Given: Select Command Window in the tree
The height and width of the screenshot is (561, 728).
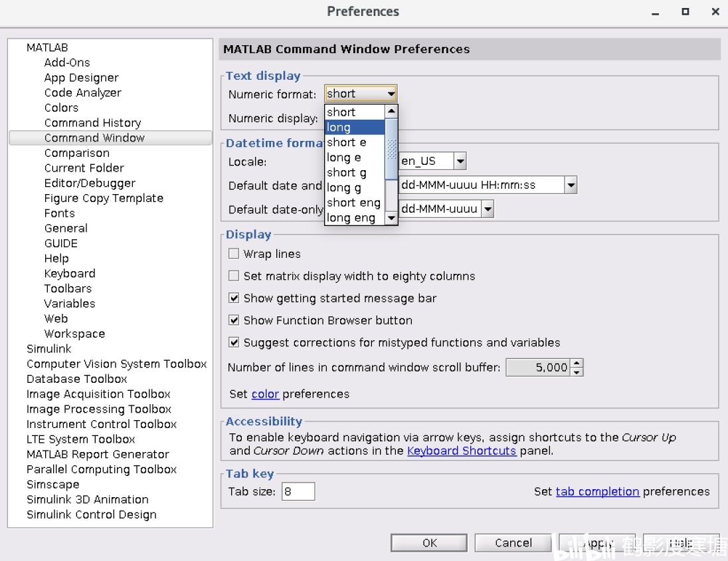Looking at the screenshot, I should click(110, 138).
